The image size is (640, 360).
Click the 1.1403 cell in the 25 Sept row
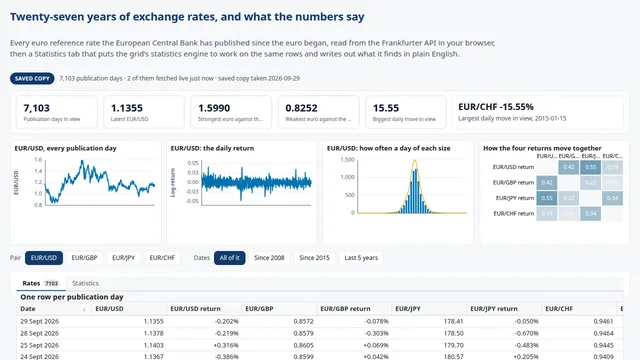(129, 345)
